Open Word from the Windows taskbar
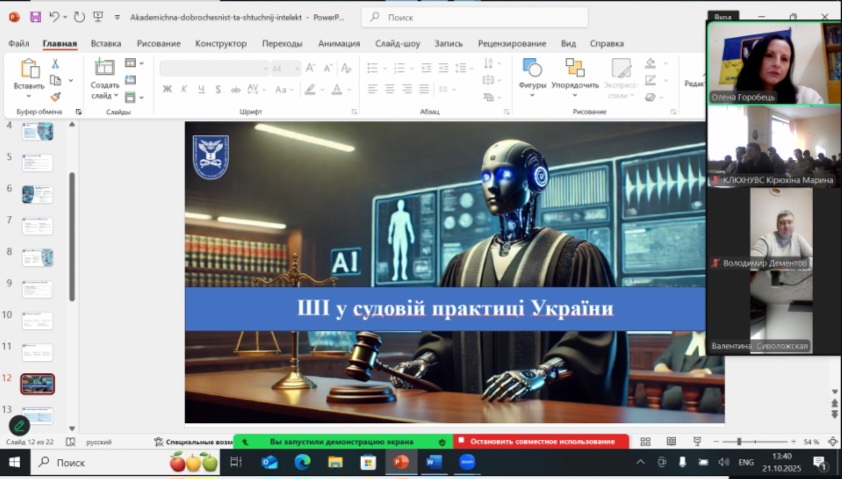This screenshot has height=479, width=842. pyautogui.click(x=433, y=463)
